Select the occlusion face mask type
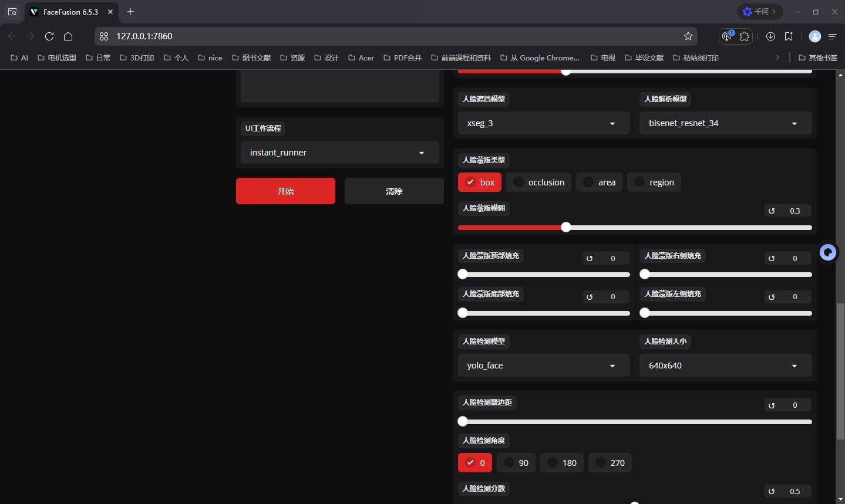This screenshot has width=845, height=504. 538,182
